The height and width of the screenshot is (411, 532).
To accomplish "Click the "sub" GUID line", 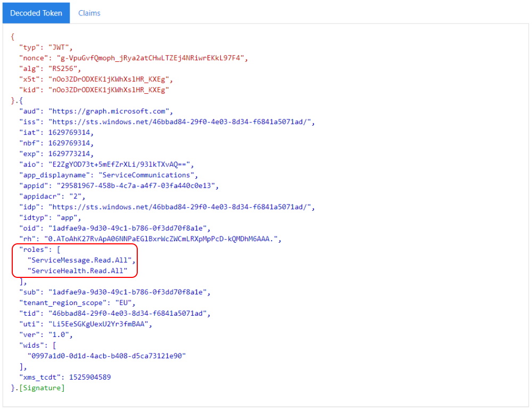I will (x=115, y=292).
